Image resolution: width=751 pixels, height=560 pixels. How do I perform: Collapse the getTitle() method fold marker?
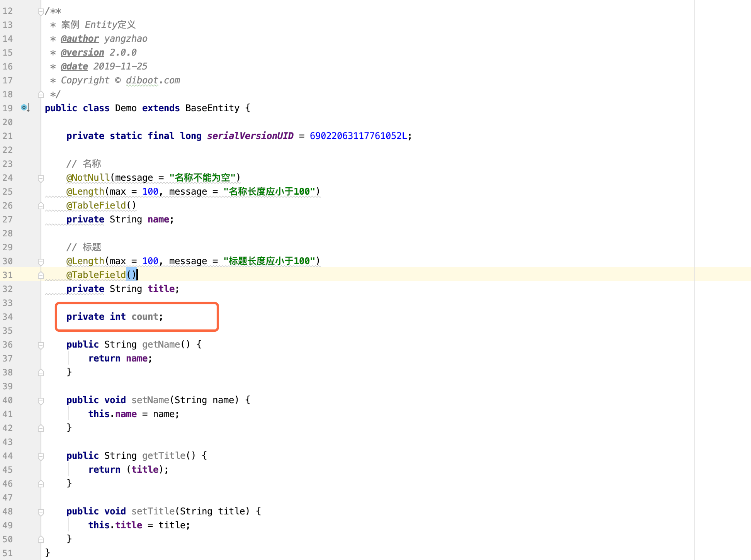tap(41, 456)
